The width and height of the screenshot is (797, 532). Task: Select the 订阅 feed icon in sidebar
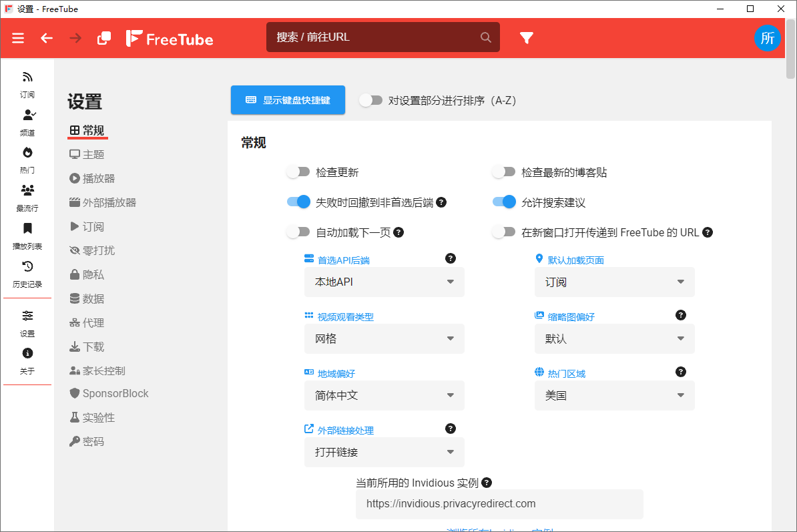pyautogui.click(x=27, y=83)
